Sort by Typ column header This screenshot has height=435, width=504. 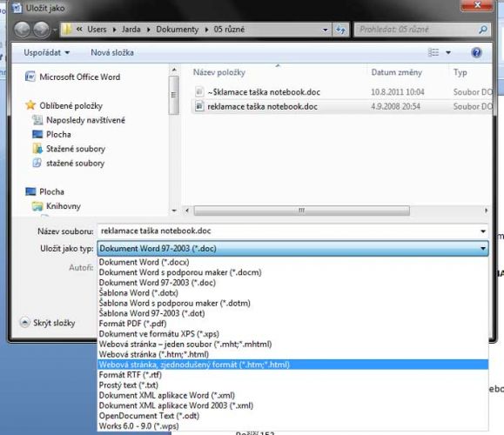coord(460,72)
